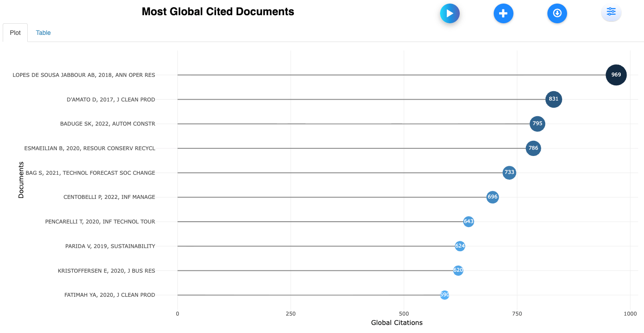Select the 733 citations data point
Screen dimensions: 644x333
click(x=509, y=173)
